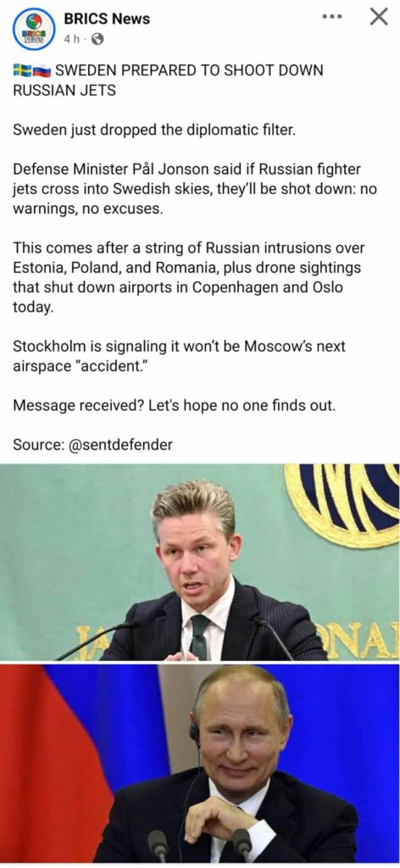Click the paragraph about Copenhagen and Oslo airports

click(189, 278)
